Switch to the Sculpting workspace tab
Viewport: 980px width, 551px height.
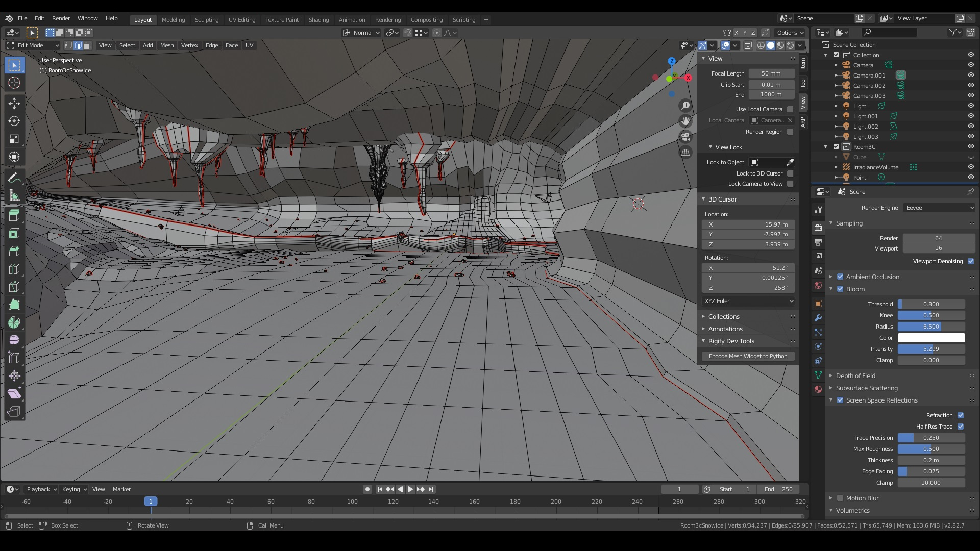pyautogui.click(x=207, y=20)
